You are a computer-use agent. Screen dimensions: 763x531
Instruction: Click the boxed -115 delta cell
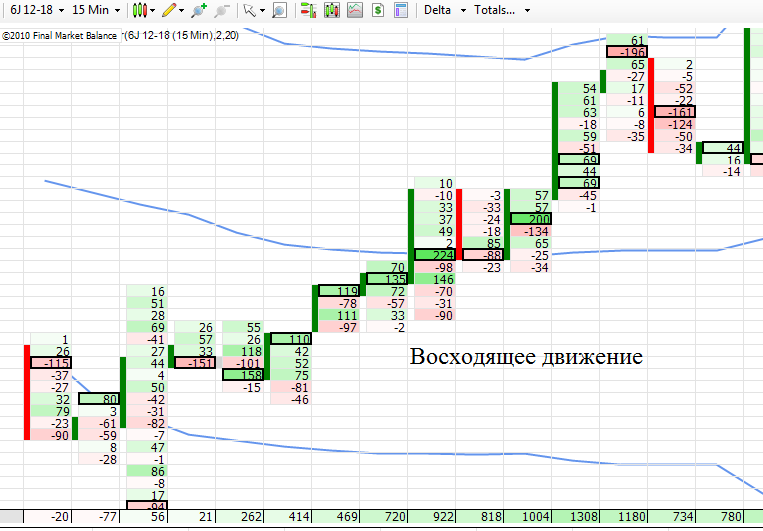tap(51, 363)
